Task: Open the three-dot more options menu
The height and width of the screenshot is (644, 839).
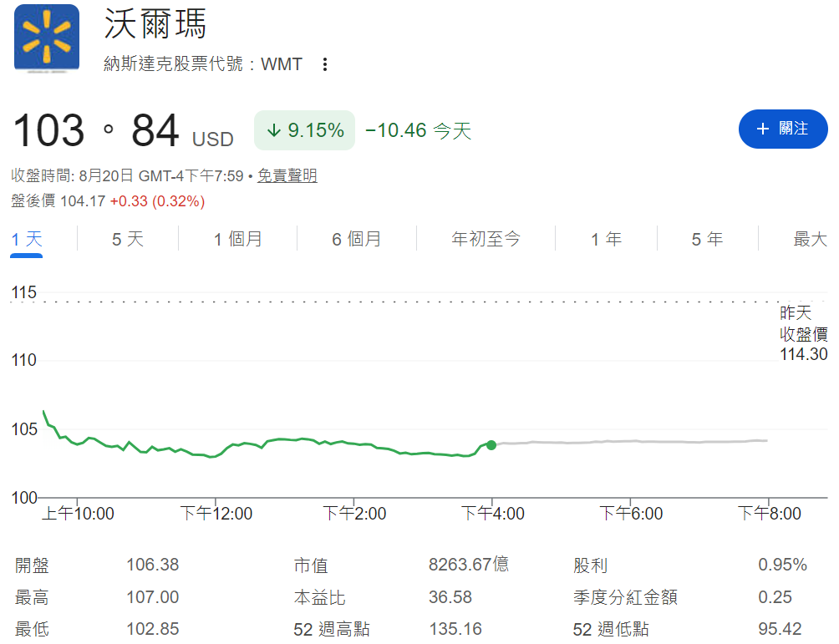Action: (325, 64)
